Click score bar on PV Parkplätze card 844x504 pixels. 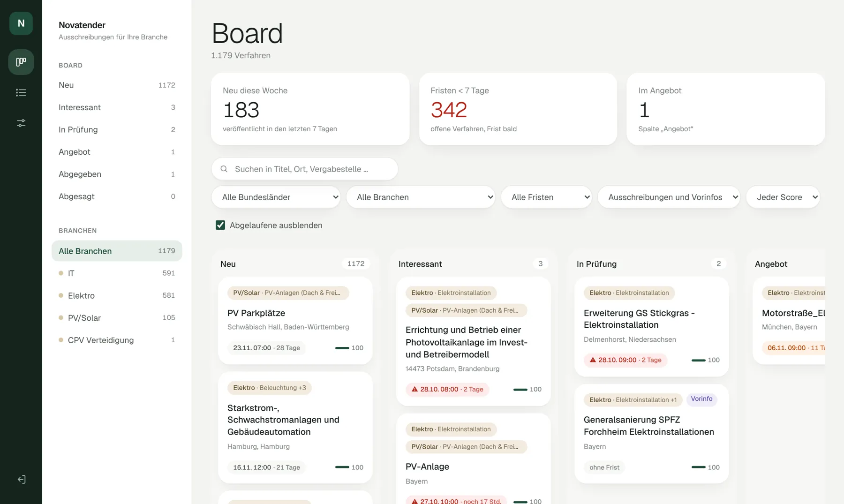click(342, 348)
